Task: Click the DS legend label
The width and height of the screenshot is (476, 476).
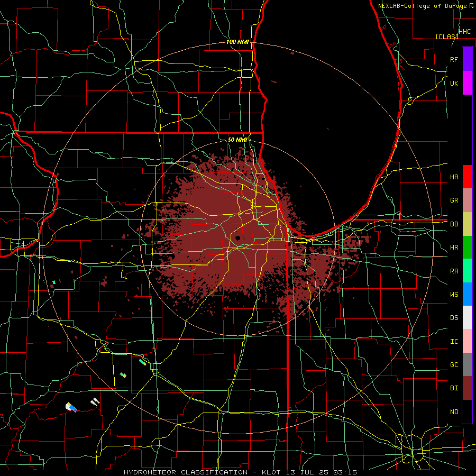Action: 454,317
